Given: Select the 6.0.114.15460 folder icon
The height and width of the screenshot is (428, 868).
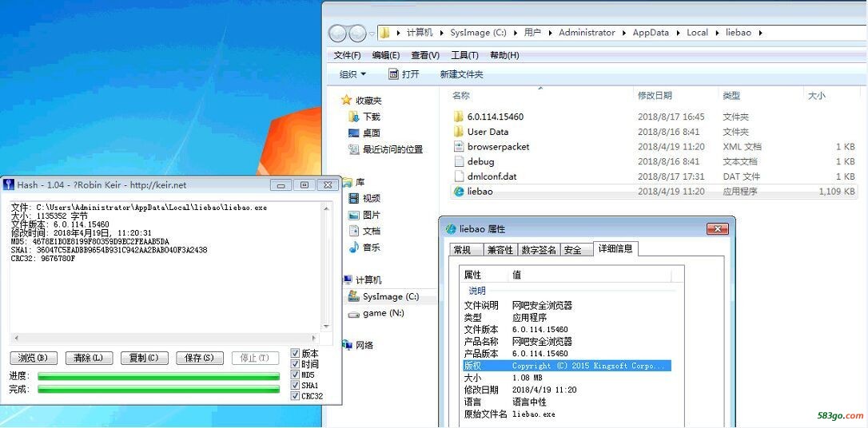Looking at the screenshot, I should click(x=458, y=117).
